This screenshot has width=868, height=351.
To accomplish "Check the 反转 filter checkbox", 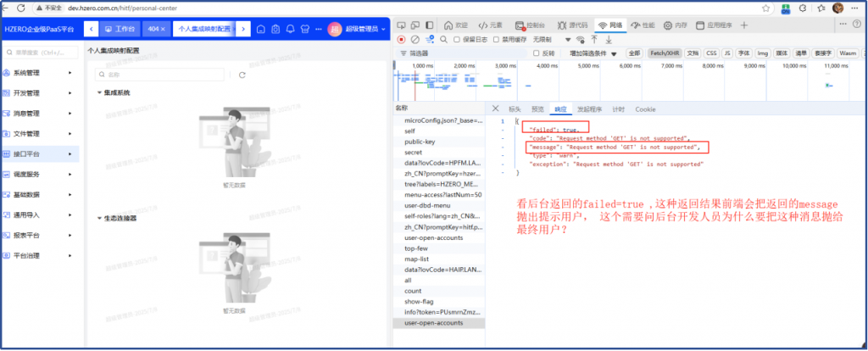I will click(x=537, y=53).
